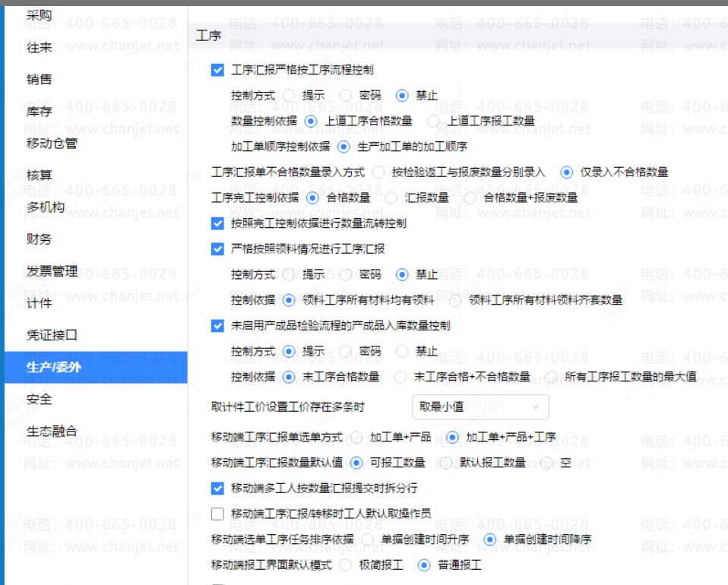This screenshot has height=585, width=728.
Task: Open the 安全 settings section
Action: (39, 400)
